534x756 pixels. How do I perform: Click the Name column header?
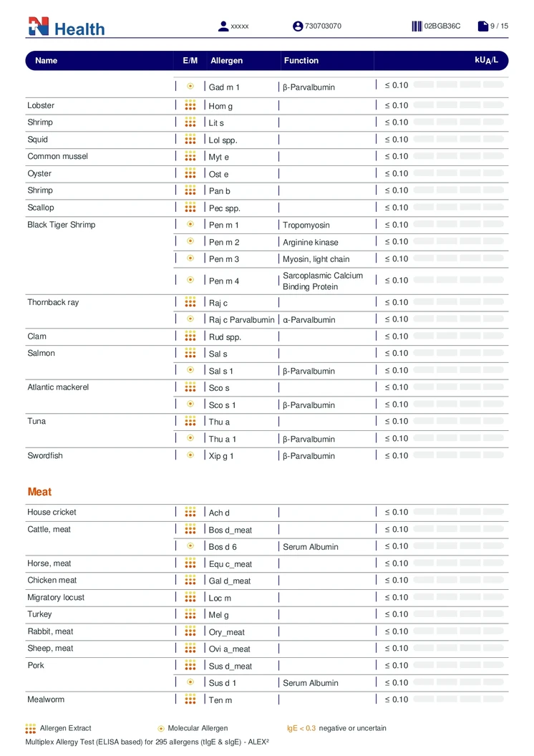tap(46, 61)
